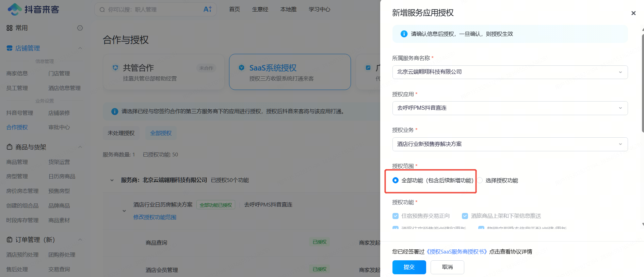Screen dimensions: 644x277
Task: Click the 全部功能已授权 green tag
Action: pos(216,205)
